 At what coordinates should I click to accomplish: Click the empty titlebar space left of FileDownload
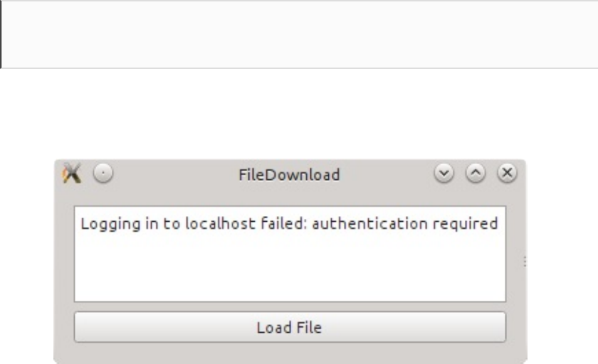tap(171, 174)
